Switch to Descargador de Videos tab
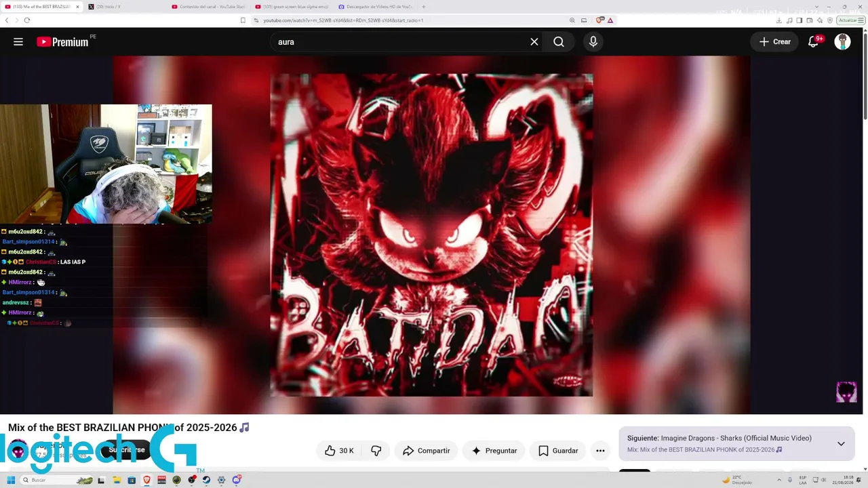The height and width of the screenshot is (488, 868). click(x=375, y=7)
